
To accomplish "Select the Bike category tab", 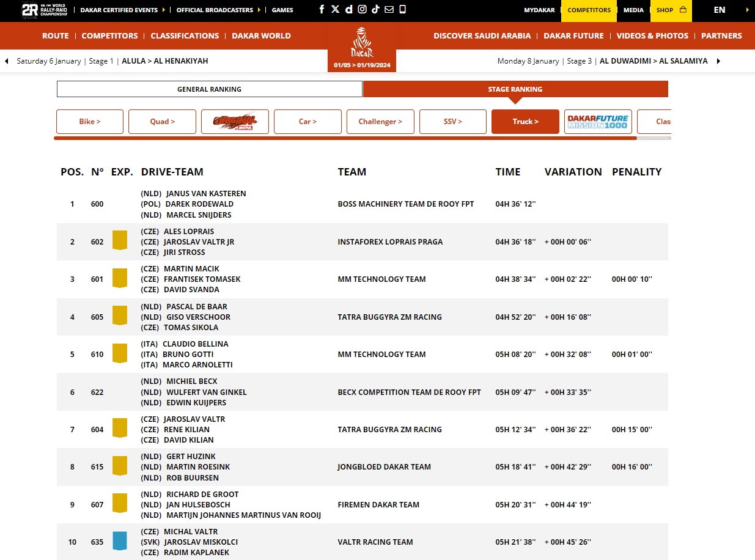I will (90, 122).
